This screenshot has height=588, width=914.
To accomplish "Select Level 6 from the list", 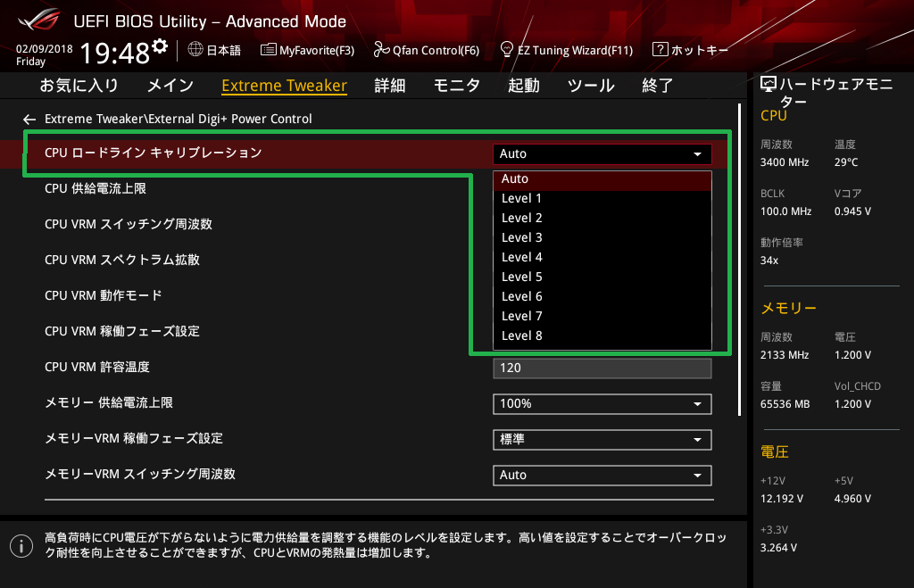I will pyautogui.click(x=602, y=297).
